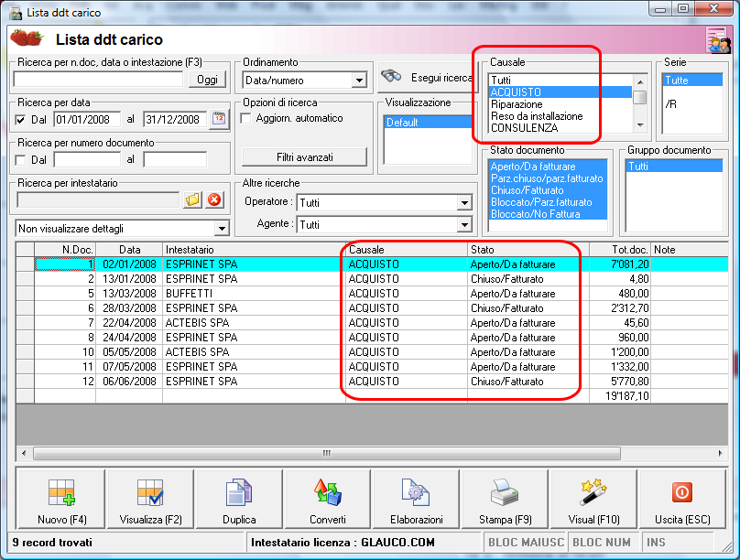Open Elaborazioni tools
This screenshot has width=740, height=560.
[416, 499]
